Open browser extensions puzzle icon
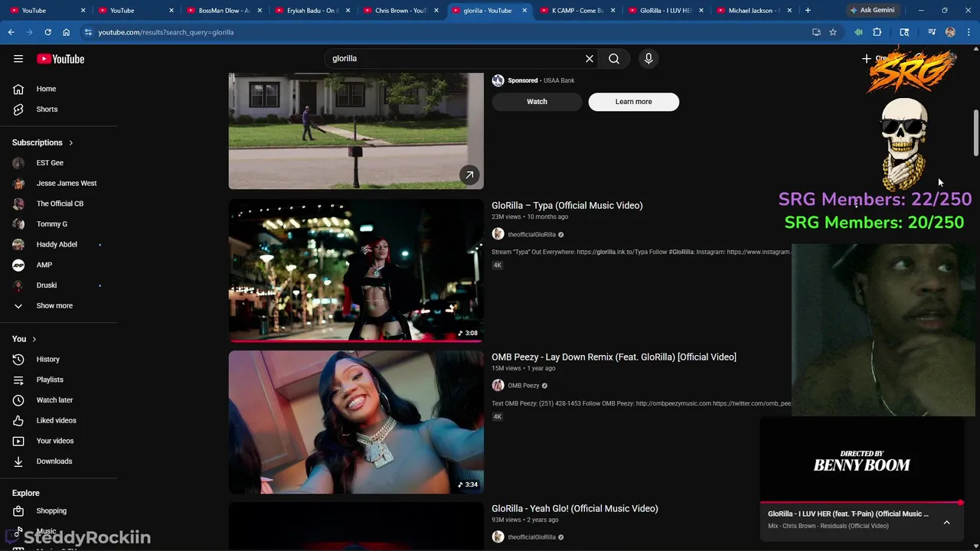This screenshot has height=551, width=980. pos(877,32)
